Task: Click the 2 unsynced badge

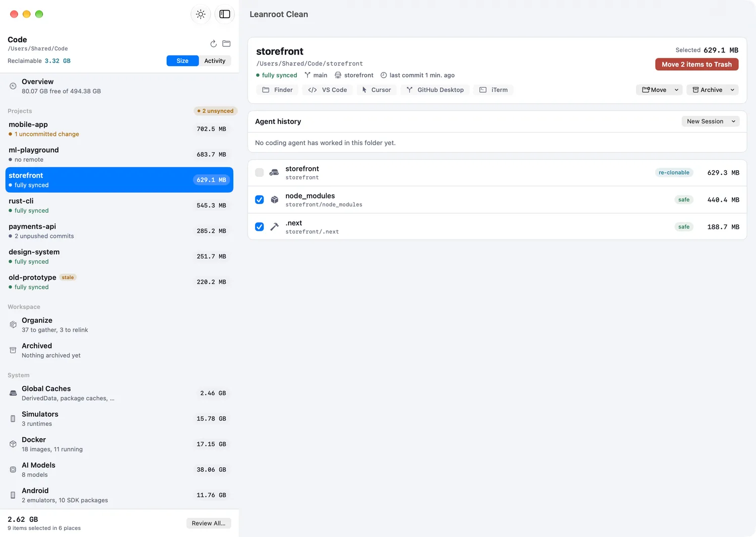Action: pyautogui.click(x=215, y=111)
